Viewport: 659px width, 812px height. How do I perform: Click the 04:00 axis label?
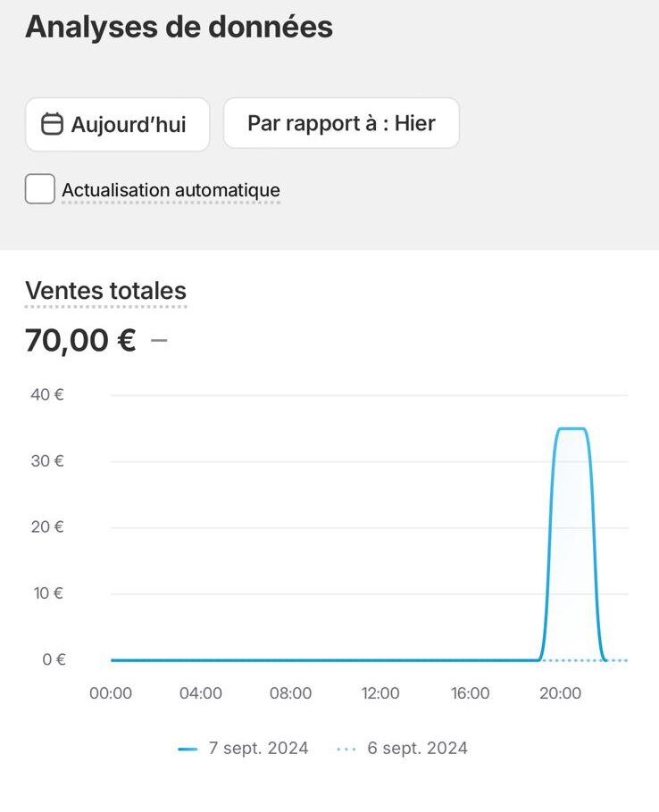pos(201,693)
